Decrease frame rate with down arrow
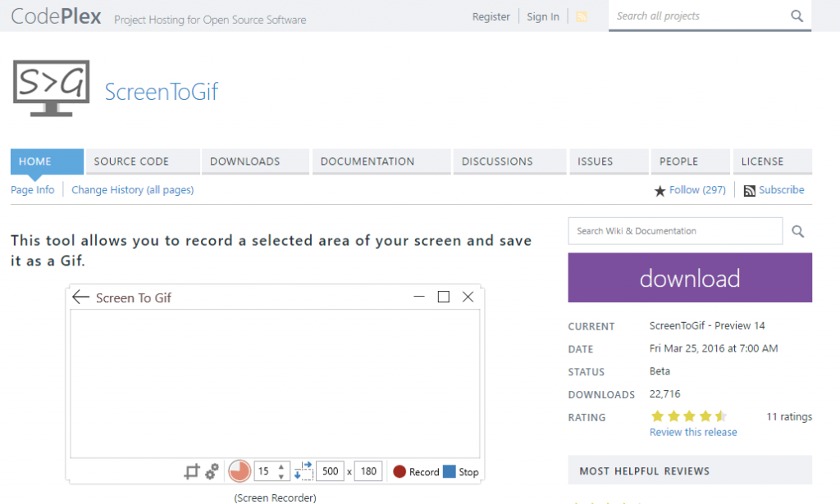Viewport: 840px width, 504px height. point(281,476)
